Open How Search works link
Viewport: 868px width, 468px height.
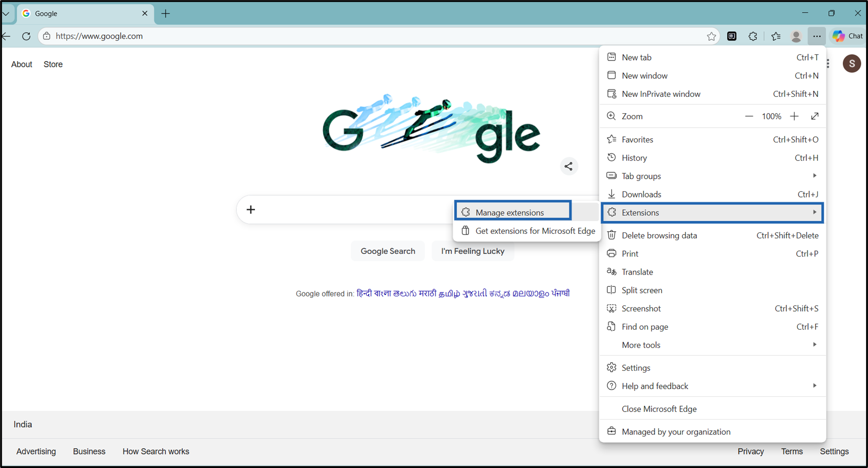click(x=156, y=451)
